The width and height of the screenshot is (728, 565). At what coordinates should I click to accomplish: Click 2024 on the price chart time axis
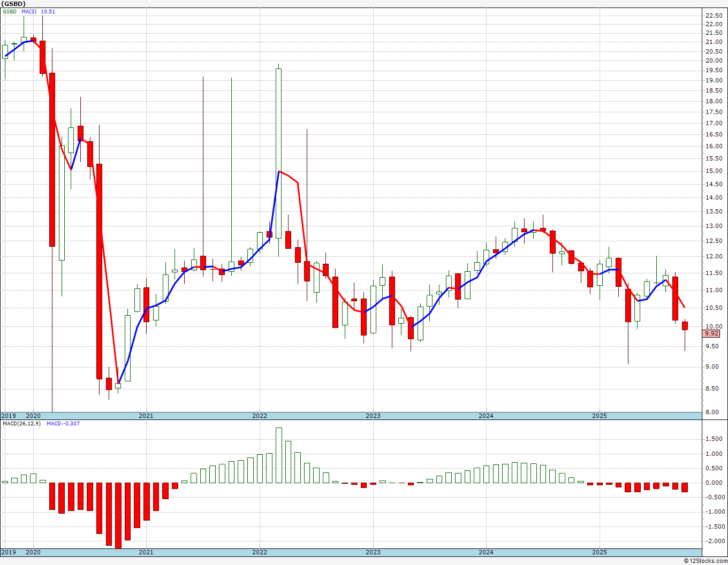pyautogui.click(x=486, y=416)
